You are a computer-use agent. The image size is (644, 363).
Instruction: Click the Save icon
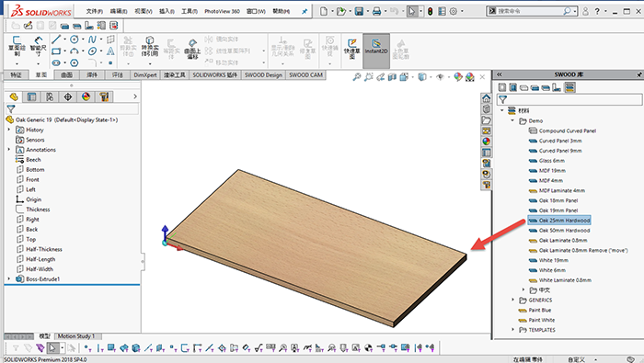click(359, 11)
